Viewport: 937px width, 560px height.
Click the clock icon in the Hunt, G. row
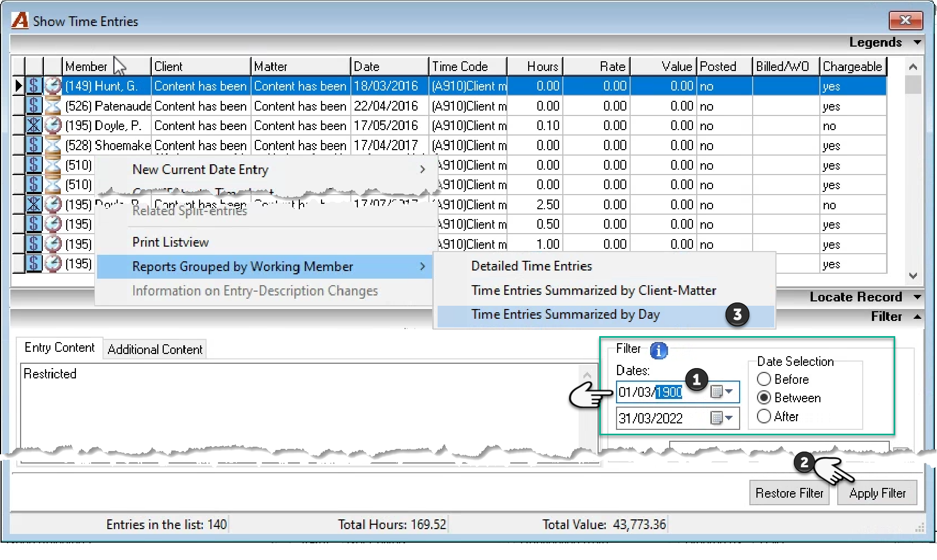coord(53,86)
